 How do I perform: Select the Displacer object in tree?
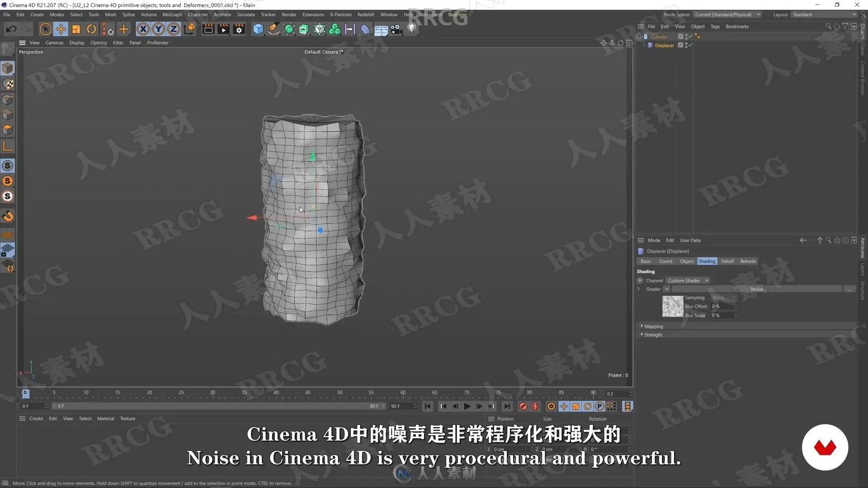click(664, 45)
